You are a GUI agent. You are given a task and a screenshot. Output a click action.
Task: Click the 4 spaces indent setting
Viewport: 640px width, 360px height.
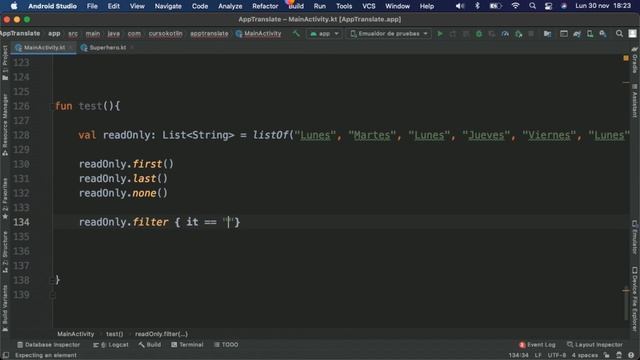[584, 356]
